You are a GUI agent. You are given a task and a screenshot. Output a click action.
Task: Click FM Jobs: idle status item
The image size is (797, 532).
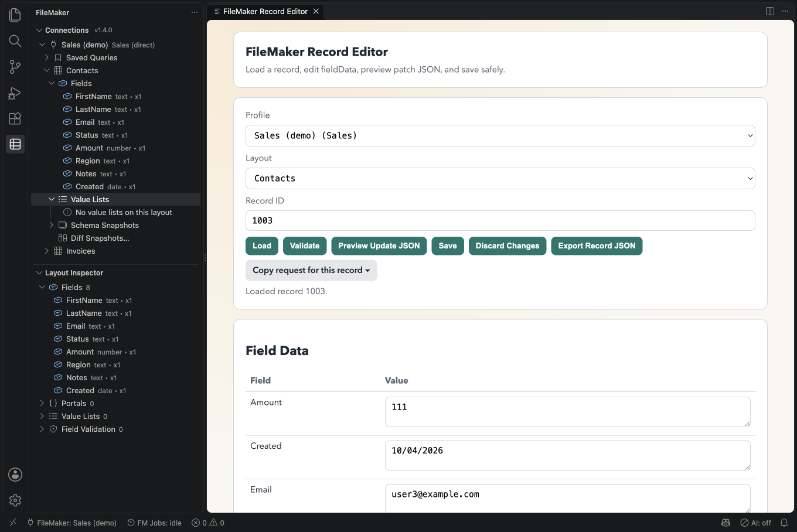155,523
